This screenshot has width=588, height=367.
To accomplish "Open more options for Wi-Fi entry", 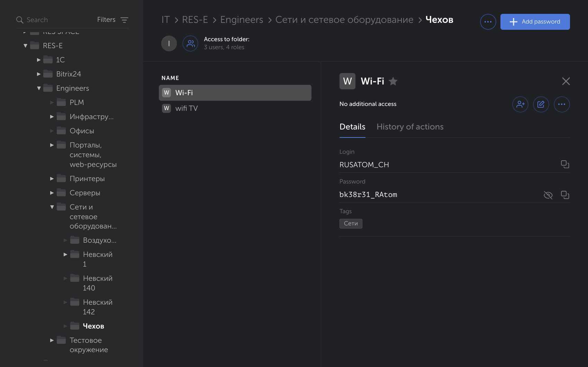I will 561,104.
